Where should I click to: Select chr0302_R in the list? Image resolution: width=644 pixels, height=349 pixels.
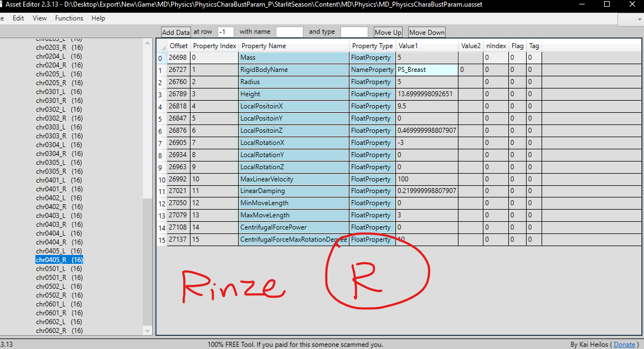click(x=59, y=118)
